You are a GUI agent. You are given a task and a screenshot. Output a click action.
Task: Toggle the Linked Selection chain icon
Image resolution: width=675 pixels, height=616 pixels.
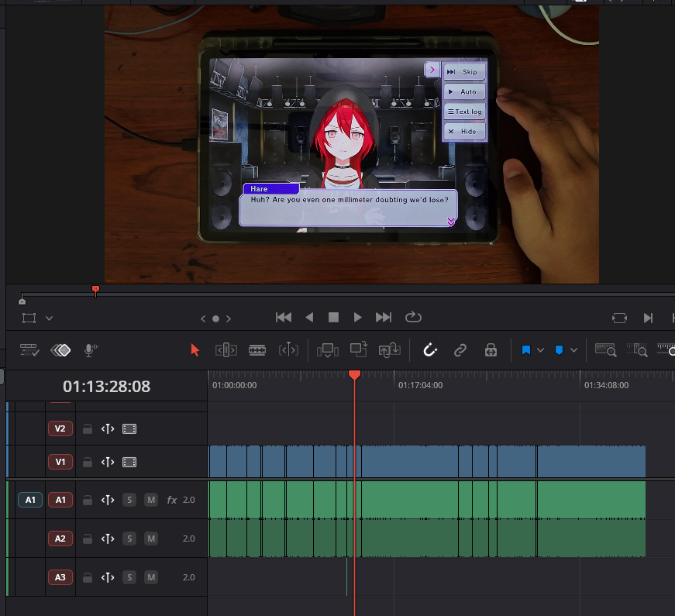(x=460, y=350)
